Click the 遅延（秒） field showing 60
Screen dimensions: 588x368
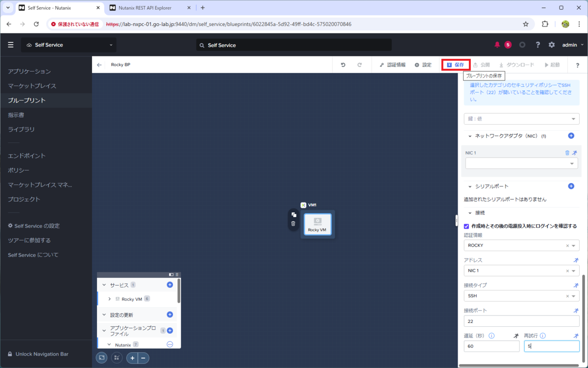point(491,346)
